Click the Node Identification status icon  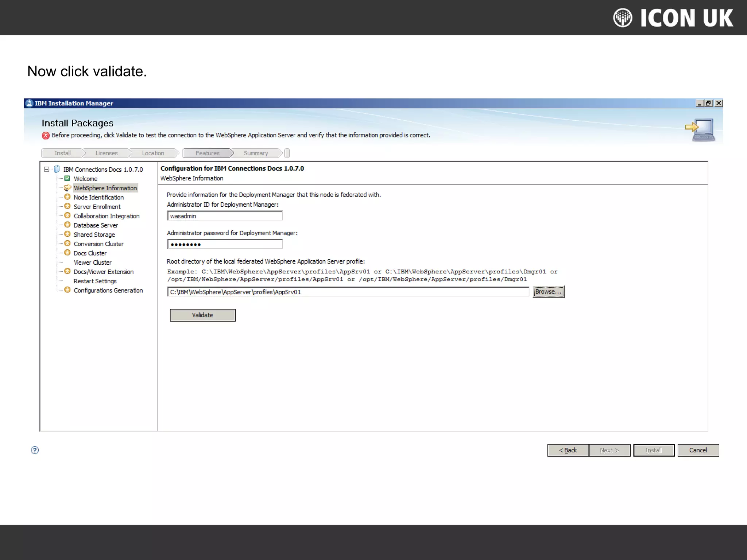point(67,197)
